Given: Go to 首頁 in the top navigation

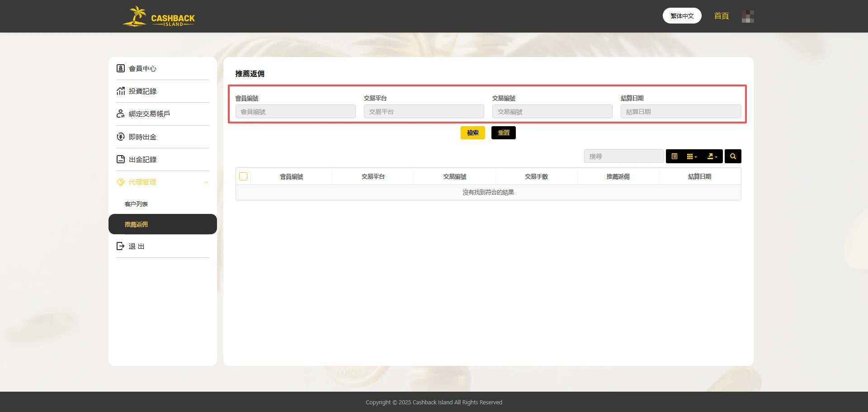Looking at the screenshot, I should click(x=721, y=16).
